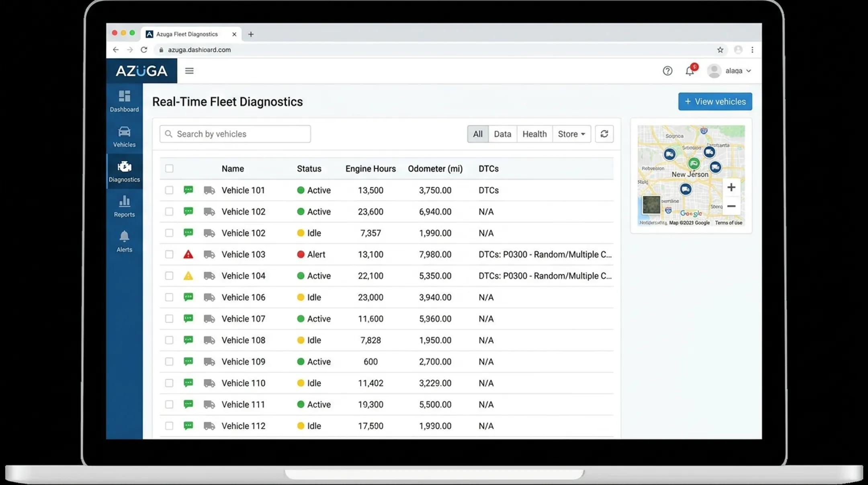868x485 pixels.
Task: Go to Vehicles in the sidebar
Action: 124,136
